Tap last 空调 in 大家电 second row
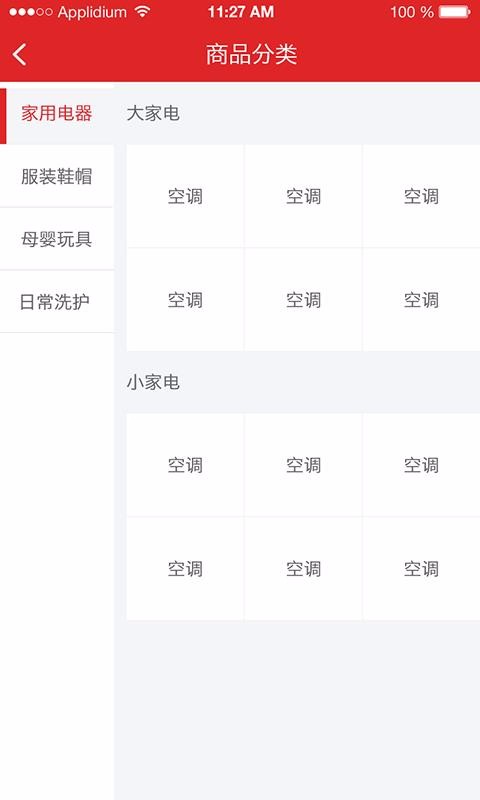Image resolution: width=480 pixels, height=800 pixels. coord(421,300)
